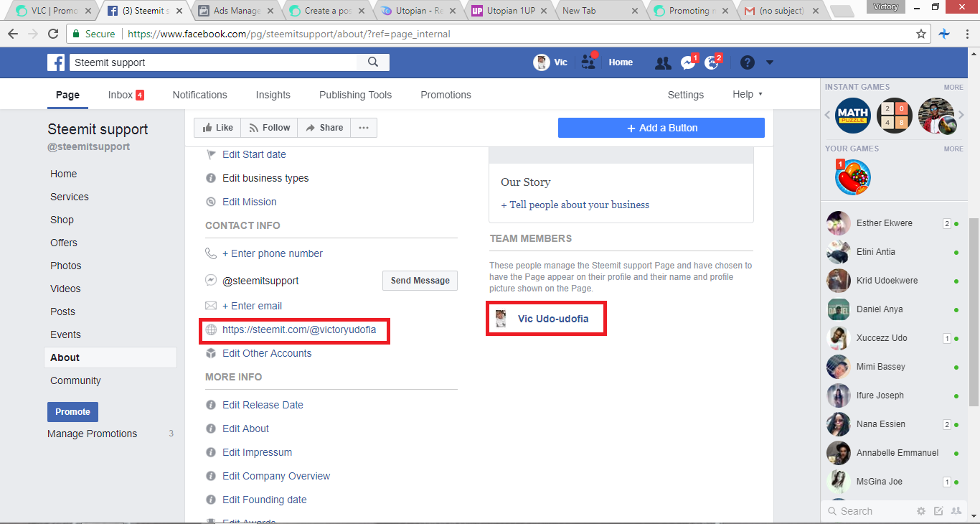Open Vic Udo-udofia team member profile
Screen dimensions: 980x524
553,319
